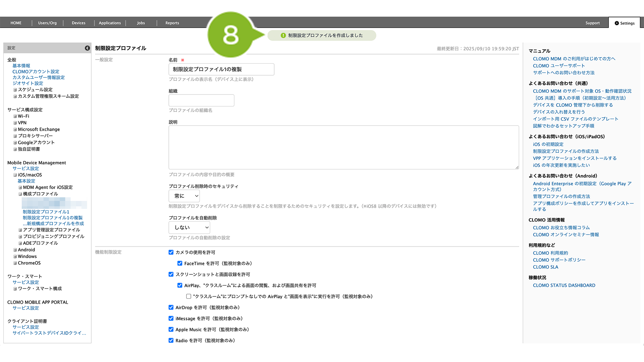Image resolution: width=644 pixels, height=362 pixels.
Task: Expand the ADEプロファイル node icon
Action: 20,243
